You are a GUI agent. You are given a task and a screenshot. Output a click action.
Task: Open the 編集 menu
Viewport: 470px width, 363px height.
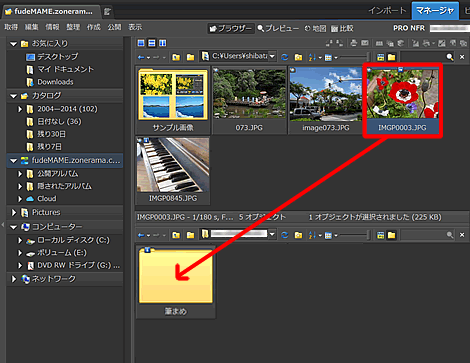pyautogui.click(x=32, y=27)
